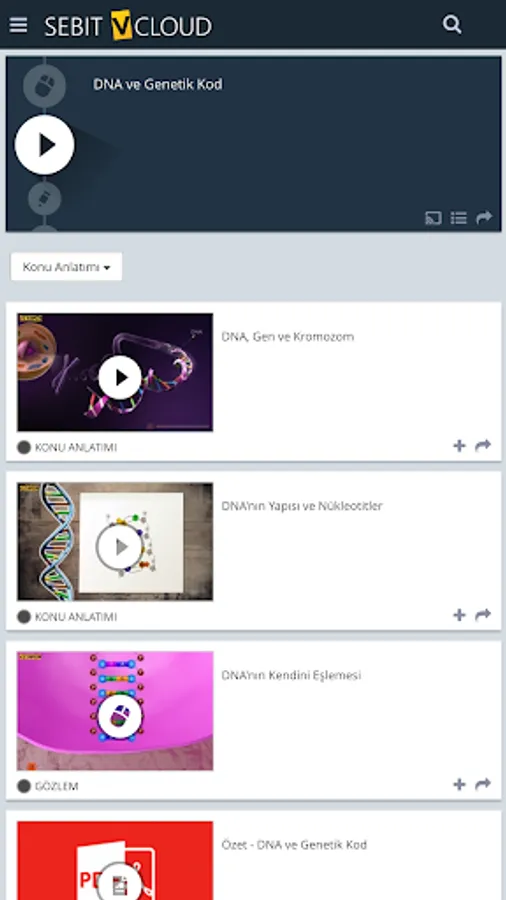
Task: Go to Sebit VCloud home logo
Action: coord(129,26)
